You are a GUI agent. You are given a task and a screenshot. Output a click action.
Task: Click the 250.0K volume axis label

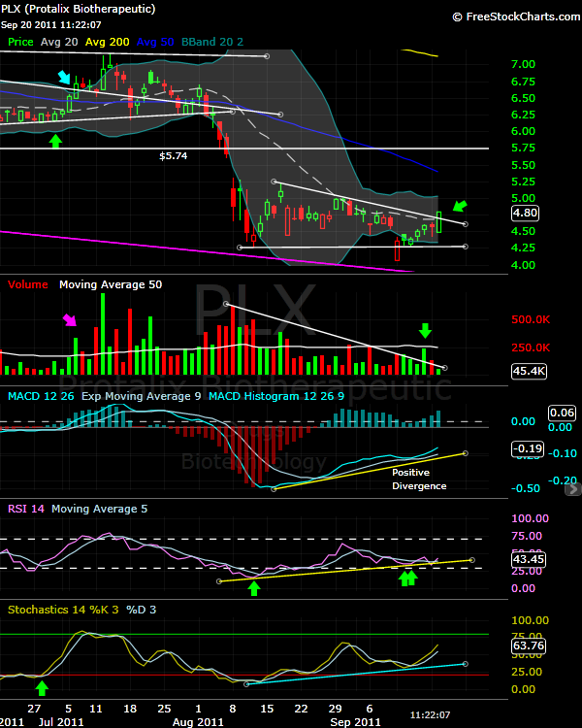[531, 347]
